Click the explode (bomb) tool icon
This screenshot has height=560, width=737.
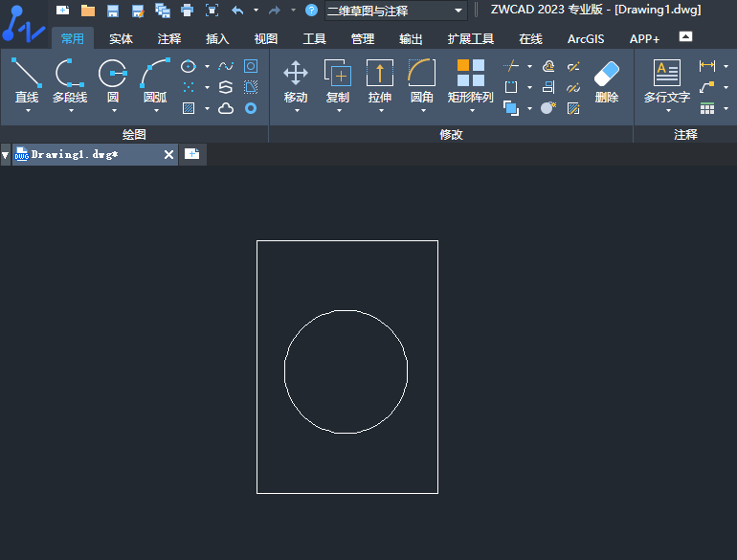[x=548, y=108]
